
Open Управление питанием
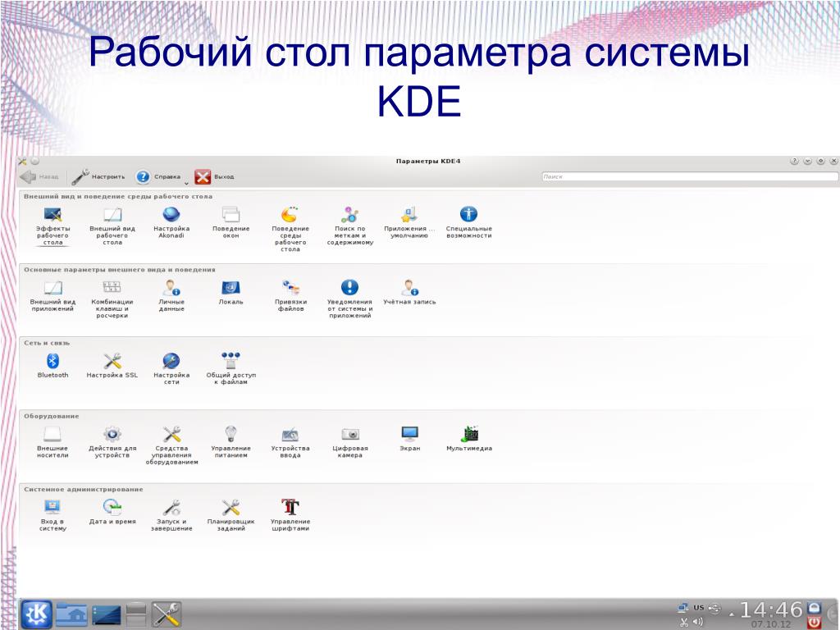pos(231,442)
